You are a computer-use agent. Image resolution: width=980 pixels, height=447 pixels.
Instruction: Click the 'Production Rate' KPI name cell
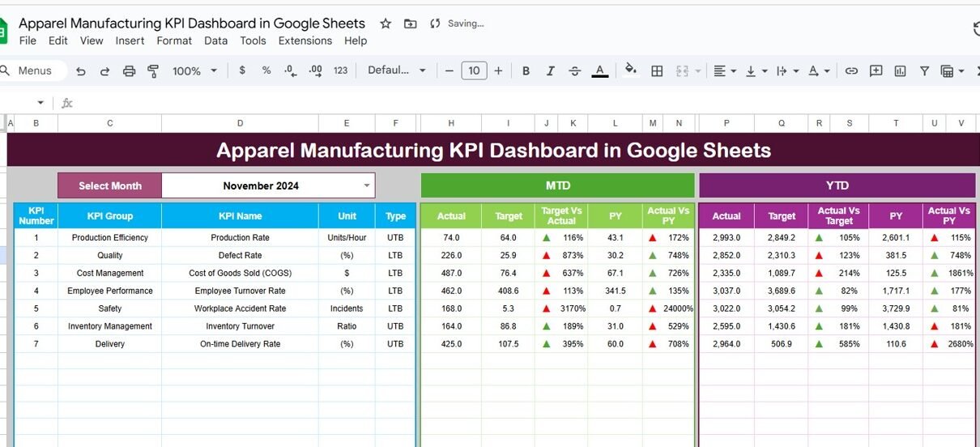240,237
